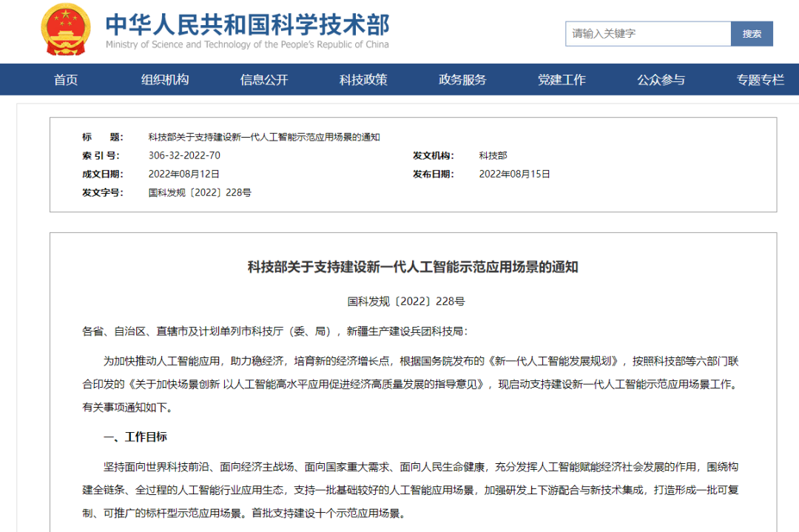Open the 专题专栏 navigation item
This screenshot has height=532, width=799.
(x=761, y=79)
